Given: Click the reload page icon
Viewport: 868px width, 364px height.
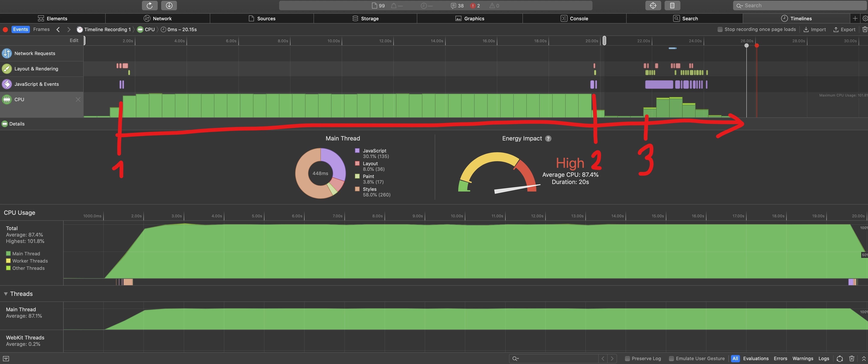Looking at the screenshot, I should point(150,5).
